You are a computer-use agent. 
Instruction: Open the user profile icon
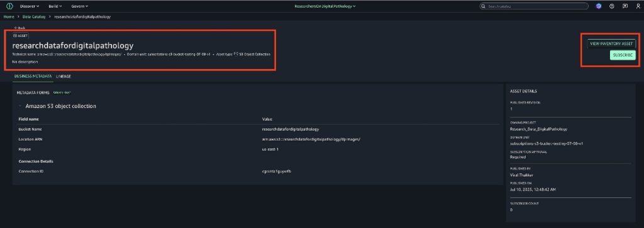click(x=638, y=6)
